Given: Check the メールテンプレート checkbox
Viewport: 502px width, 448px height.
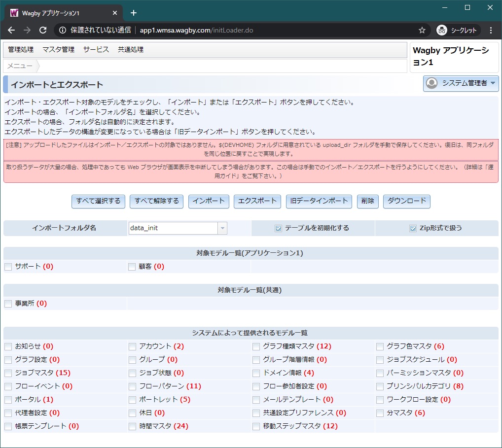Looking at the screenshot, I should coord(256,400).
